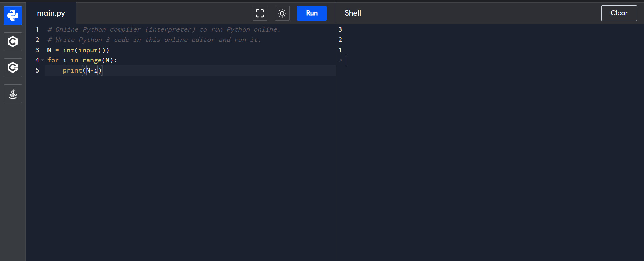The width and height of the screenshot is (644, 261).
Task: Click line number 5 in gutter
Action: pyautogui.click(x=37, y=70)
